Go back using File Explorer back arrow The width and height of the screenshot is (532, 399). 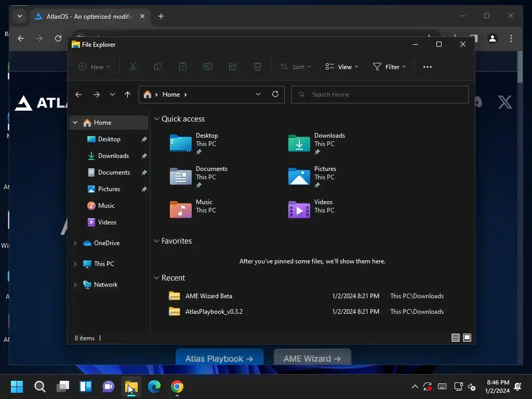(78, 95)
